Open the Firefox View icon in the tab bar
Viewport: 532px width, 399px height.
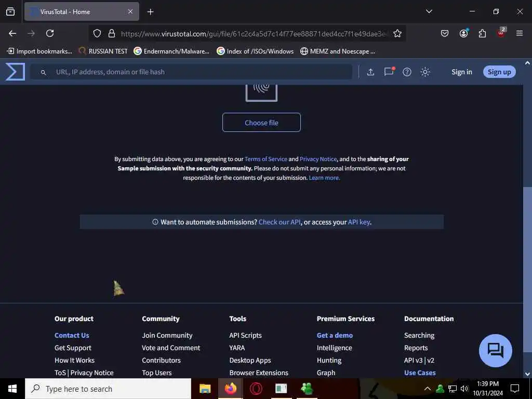[10, 11]
